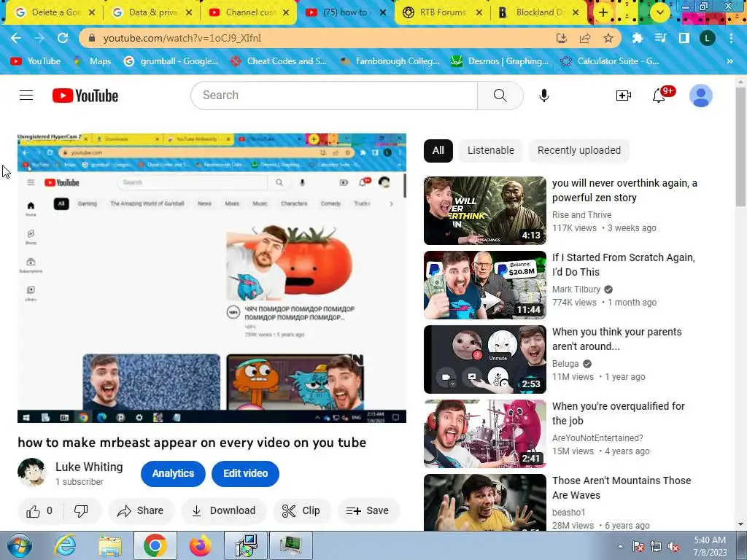This screenshot has width=747, height=560.
Task: Open the media control icon in toolbar
Action: 660,38
